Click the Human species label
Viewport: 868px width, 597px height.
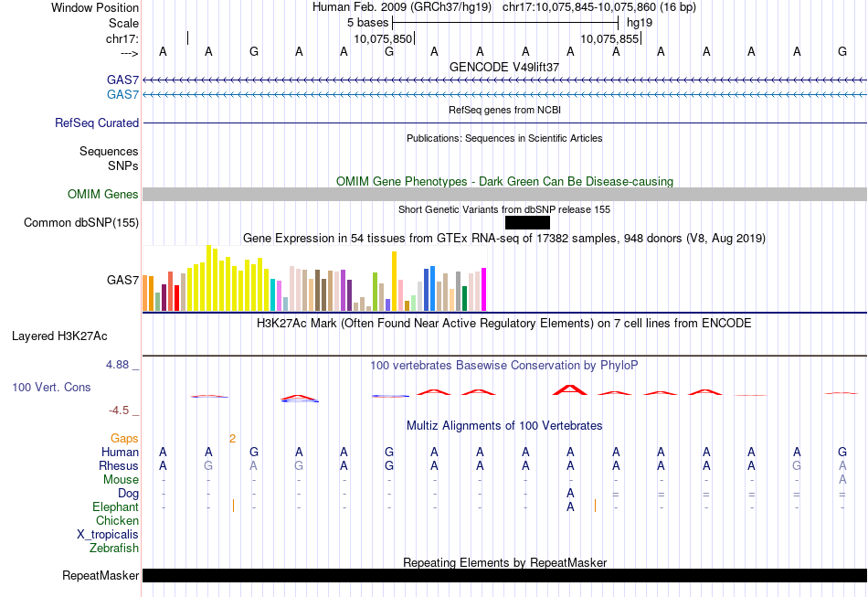tap(120, 452)
